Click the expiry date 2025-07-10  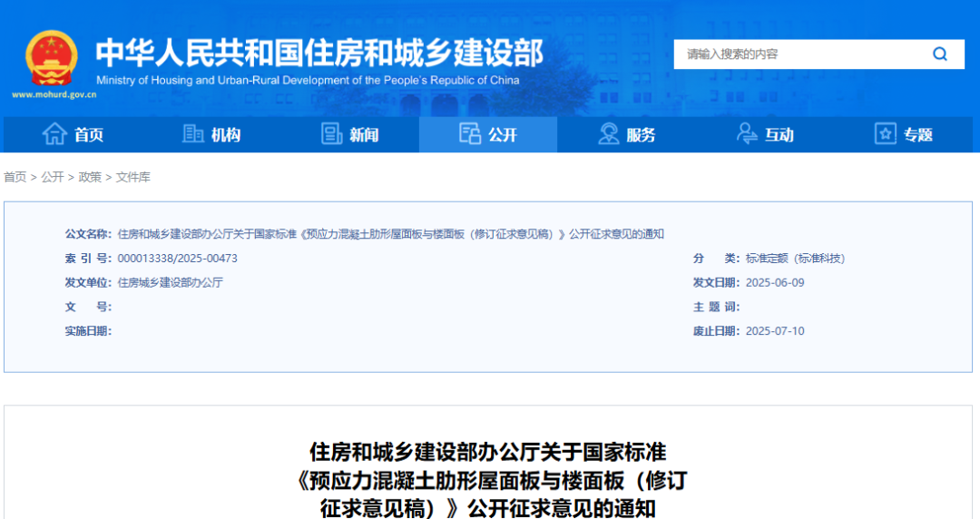(775, 331)
